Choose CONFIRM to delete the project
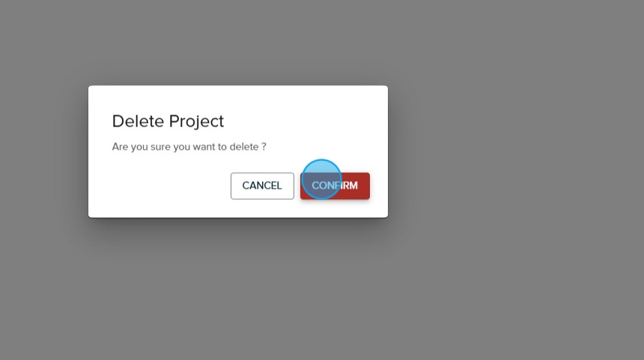Image resolution: width=644 pixels, height=360 pixels. click(x=335, y=186)
